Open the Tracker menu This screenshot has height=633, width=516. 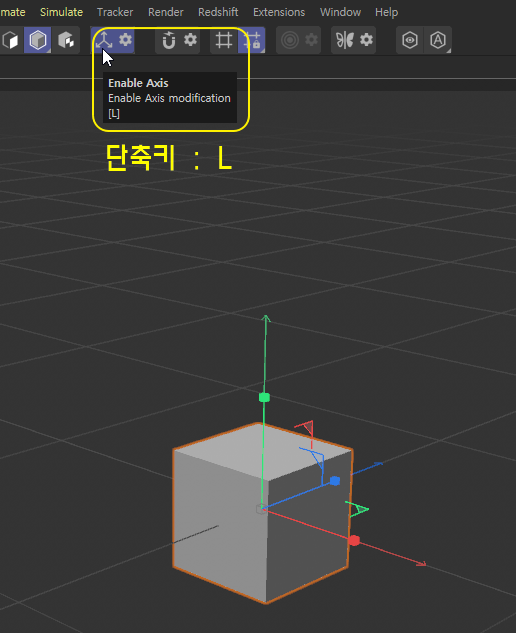coord(115,12)
